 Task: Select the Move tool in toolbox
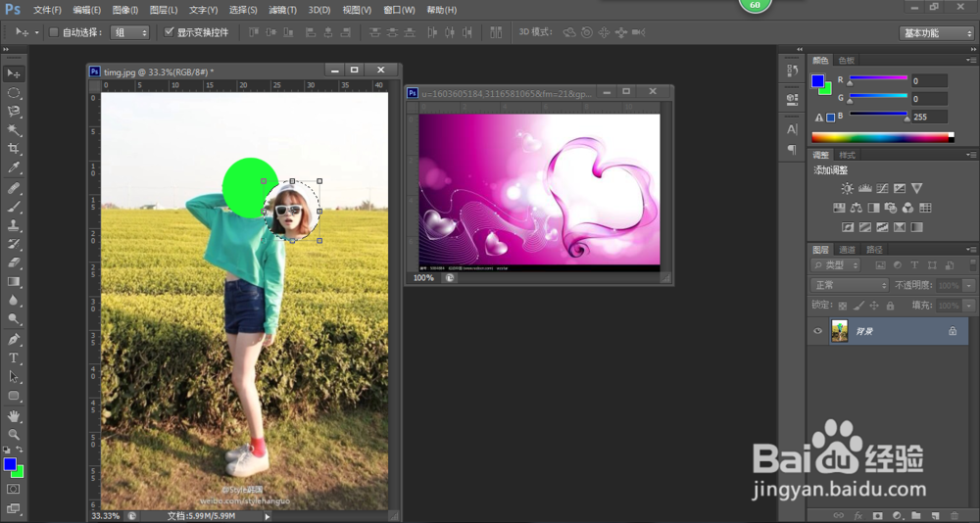(x=13, y=73)
